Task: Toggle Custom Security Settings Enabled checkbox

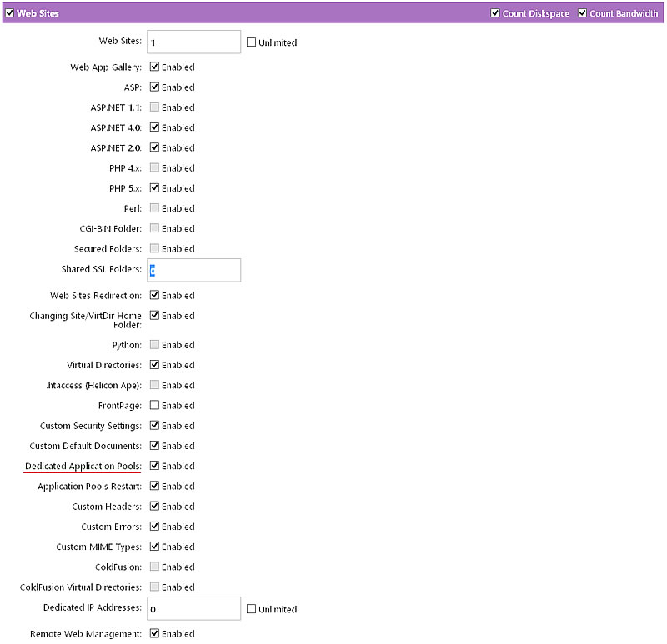Action: (154, 425)
